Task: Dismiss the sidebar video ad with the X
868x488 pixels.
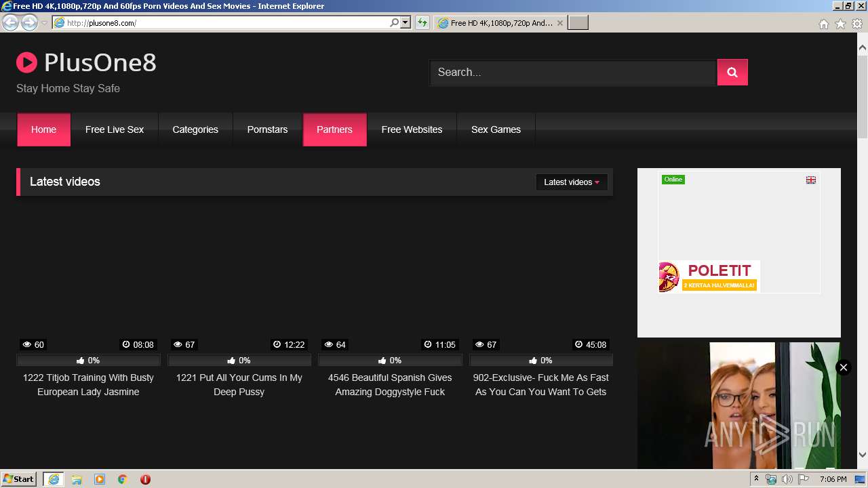Action: tap(843, 367)
